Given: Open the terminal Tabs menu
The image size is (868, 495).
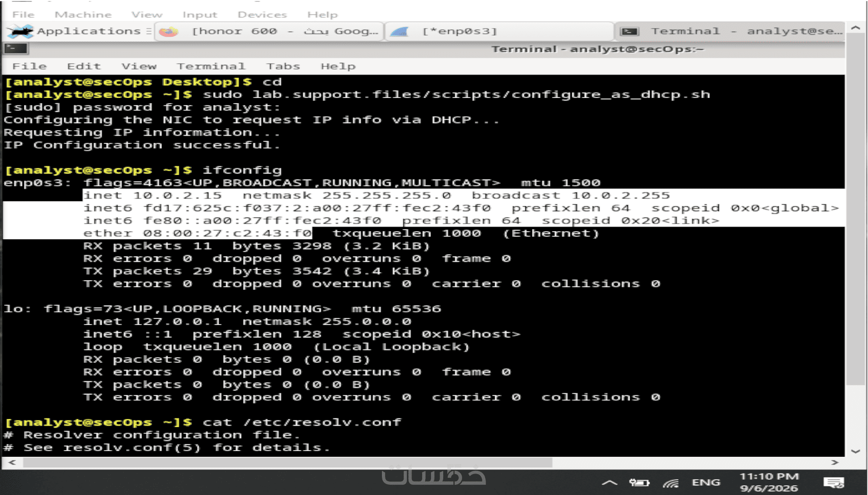Looking at the screenshot, I should coord(283,66).
